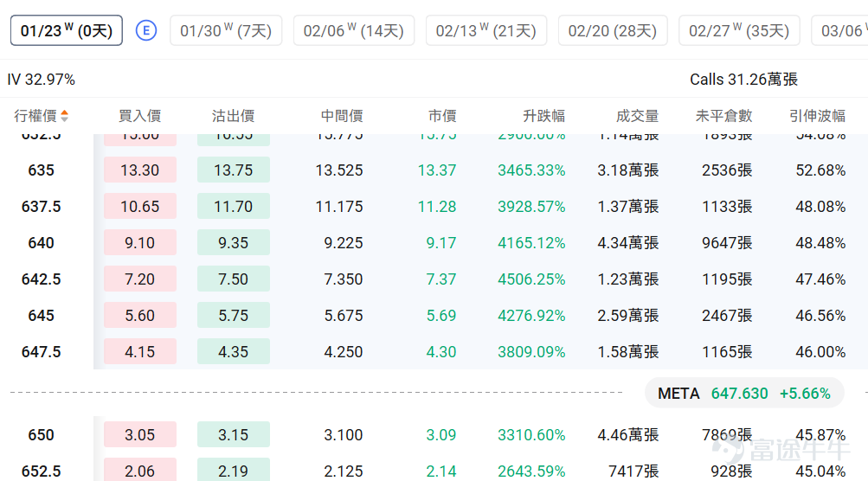Click open interest 9647張 in 640 row
The height and width of the screenshot is (481, 868).
[727, 242]
